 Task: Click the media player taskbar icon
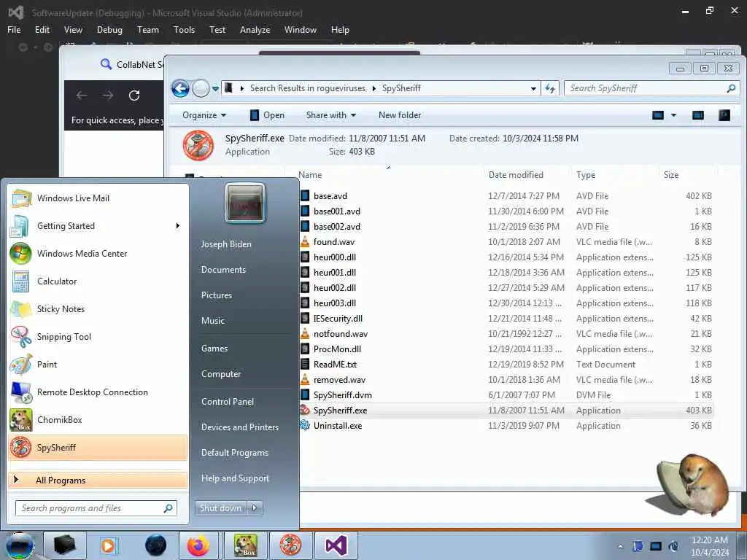pyautogui.click(x=109, y=545)
